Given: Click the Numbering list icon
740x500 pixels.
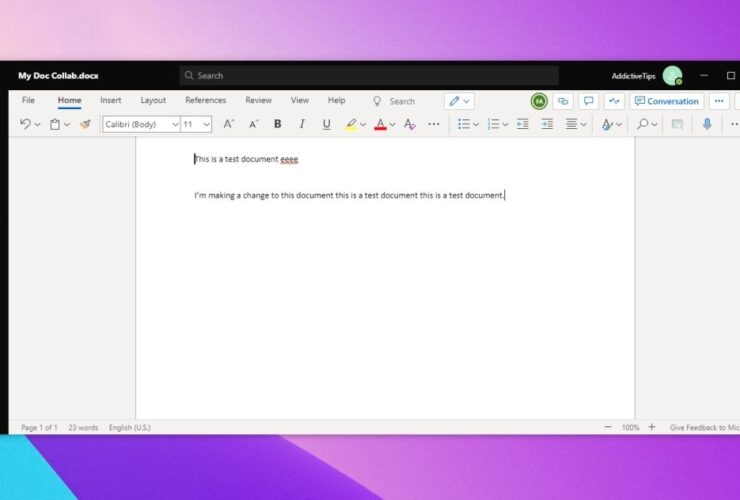Looking at the screenshot, I should (x=493, y=124).
